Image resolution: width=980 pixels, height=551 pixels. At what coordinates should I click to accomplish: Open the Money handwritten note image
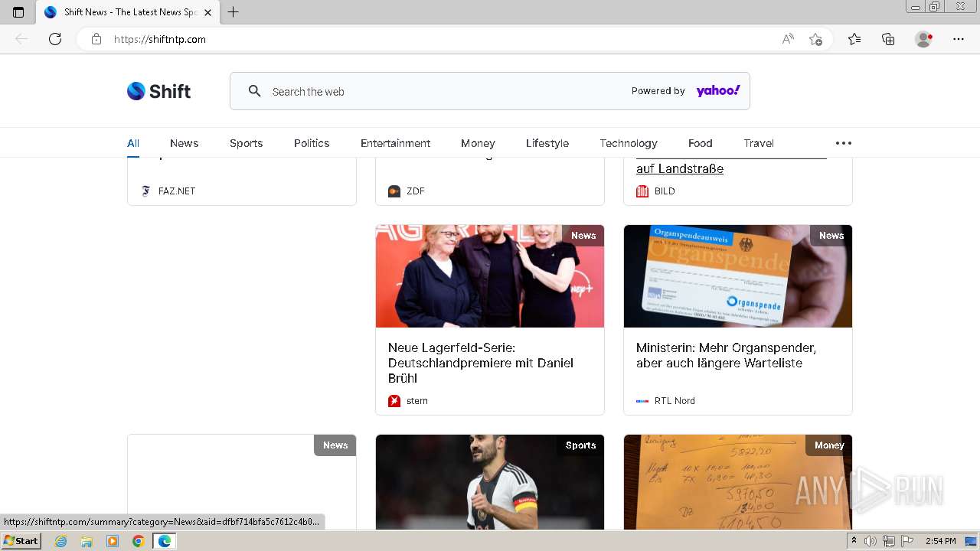(x=738, y=482)
